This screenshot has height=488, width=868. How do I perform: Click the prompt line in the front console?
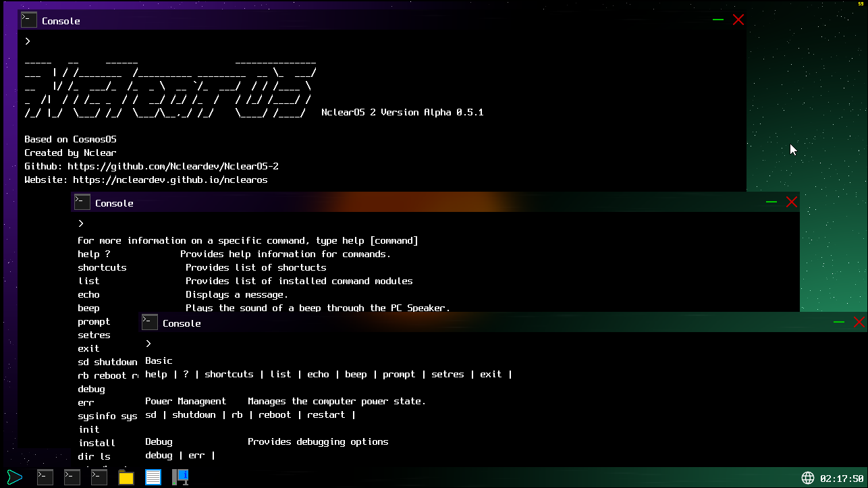tap(148, 344)
